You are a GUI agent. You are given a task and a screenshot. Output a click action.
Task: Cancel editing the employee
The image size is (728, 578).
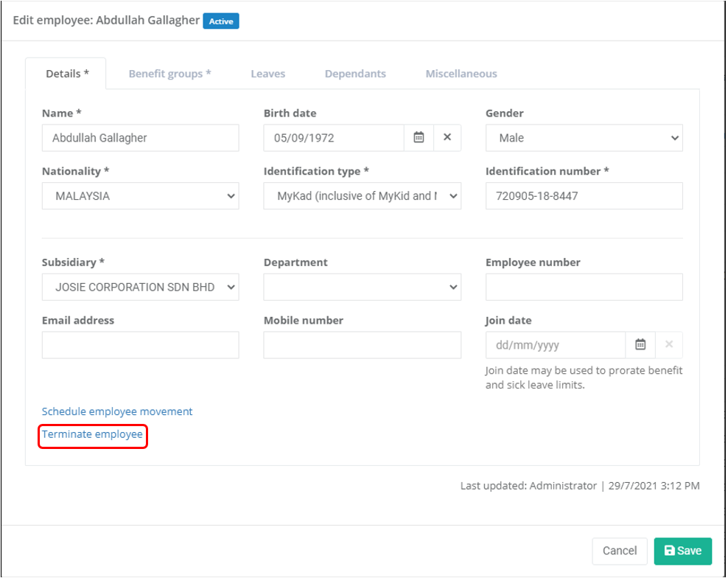[x=619, y=551]
